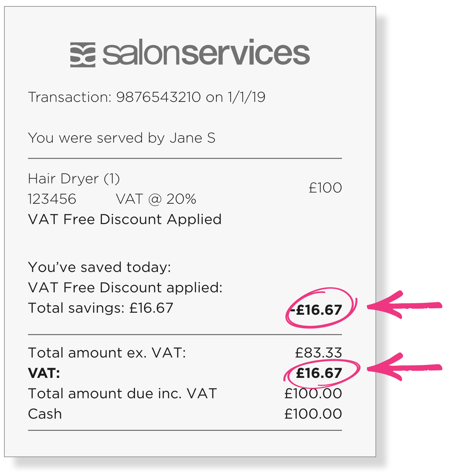Click the circled £16.67 VAT amount
The image size is (460, 476).
click(x=319, y=373)
